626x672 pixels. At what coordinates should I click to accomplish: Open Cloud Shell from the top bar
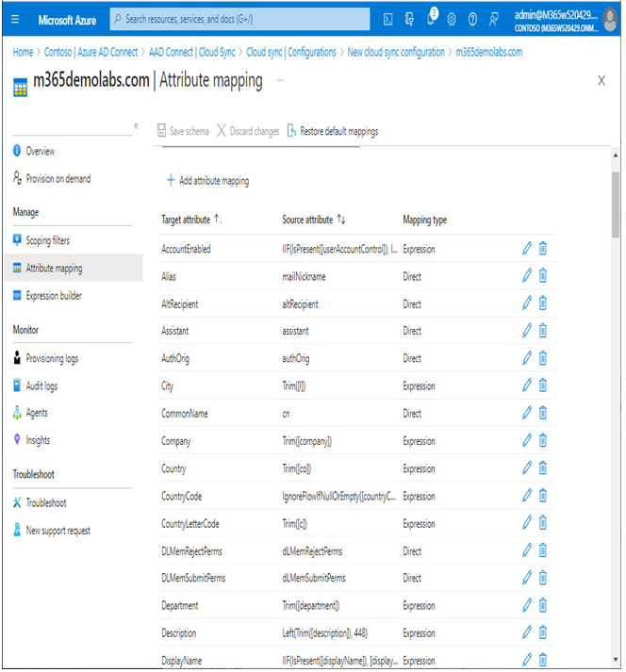[387, 19]
